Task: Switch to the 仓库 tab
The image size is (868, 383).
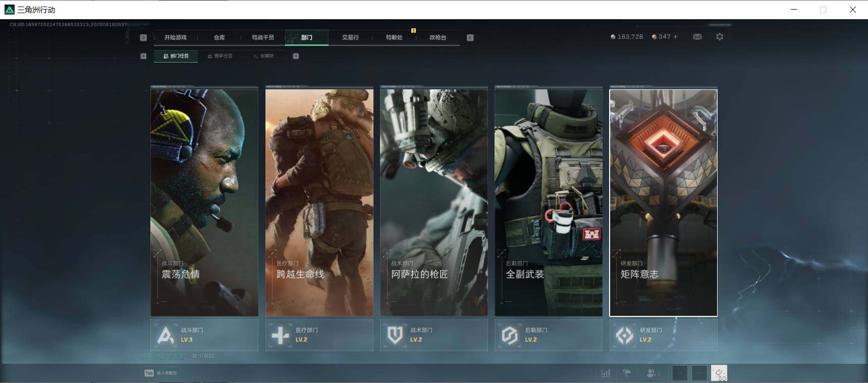Action: pos(219,37)
